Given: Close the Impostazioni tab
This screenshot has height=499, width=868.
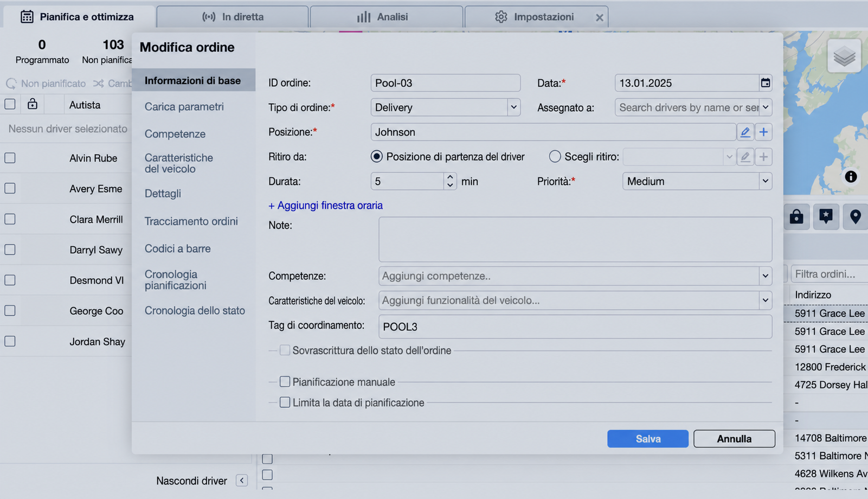Looking at the screenshot, I should 599,17.
